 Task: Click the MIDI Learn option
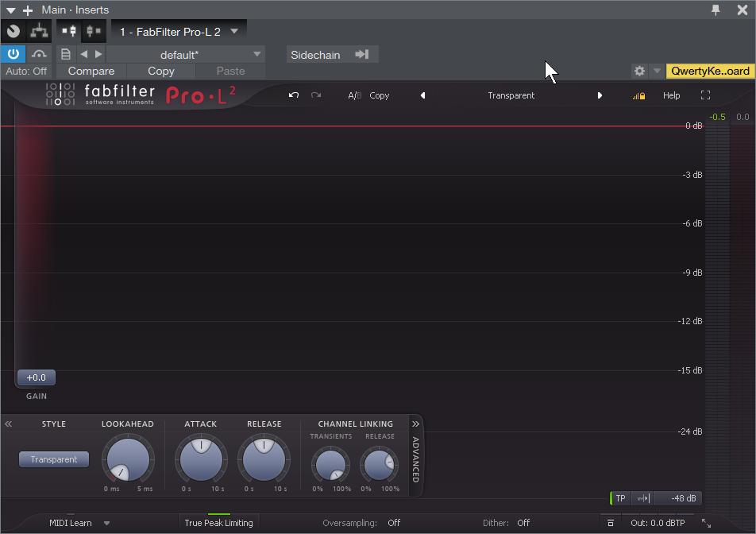coord(71,523)
